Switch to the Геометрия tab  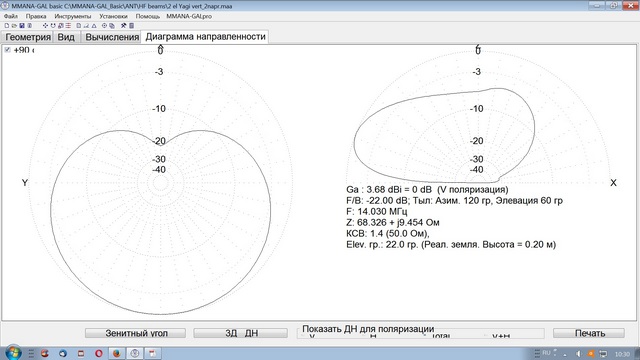click(28, 37)
